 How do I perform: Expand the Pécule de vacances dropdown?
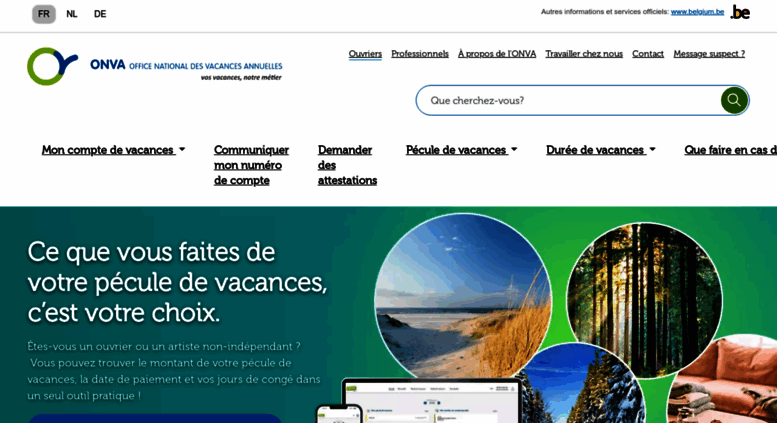(461, 150)
